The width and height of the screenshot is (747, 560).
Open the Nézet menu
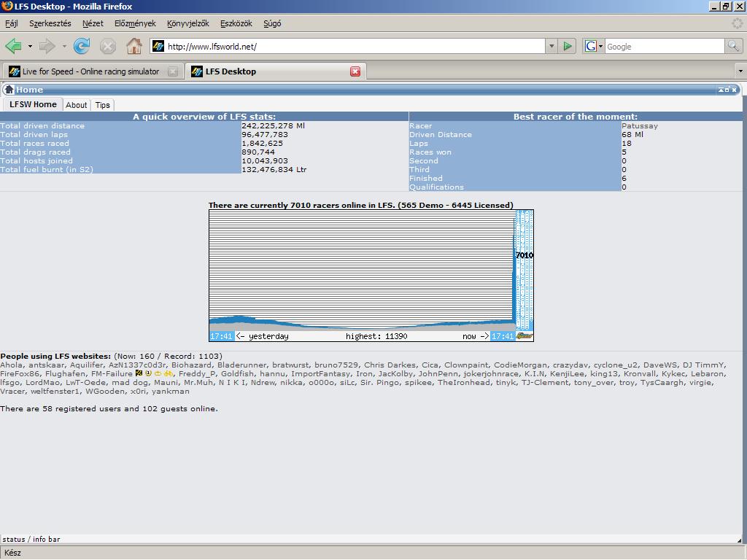click(93, 23)
